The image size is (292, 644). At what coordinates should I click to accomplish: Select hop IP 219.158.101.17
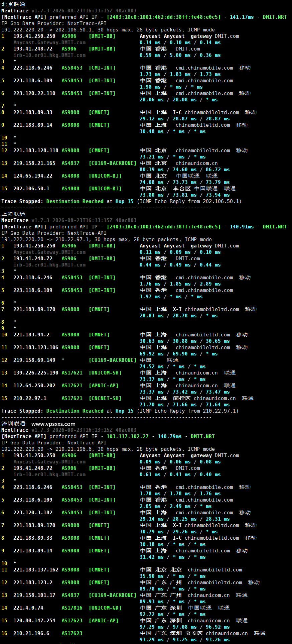34,595
